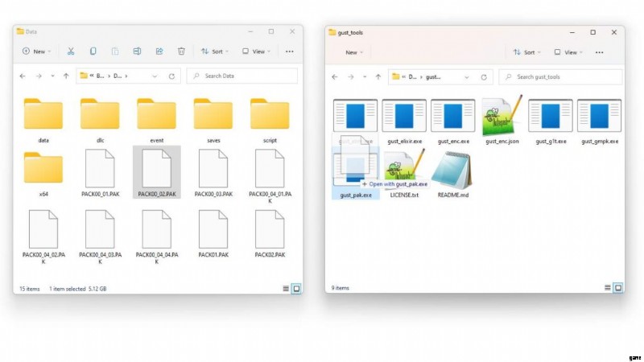Click the Copy icon in Data window toolbar

pyautogui.click(x=93, y=51)
